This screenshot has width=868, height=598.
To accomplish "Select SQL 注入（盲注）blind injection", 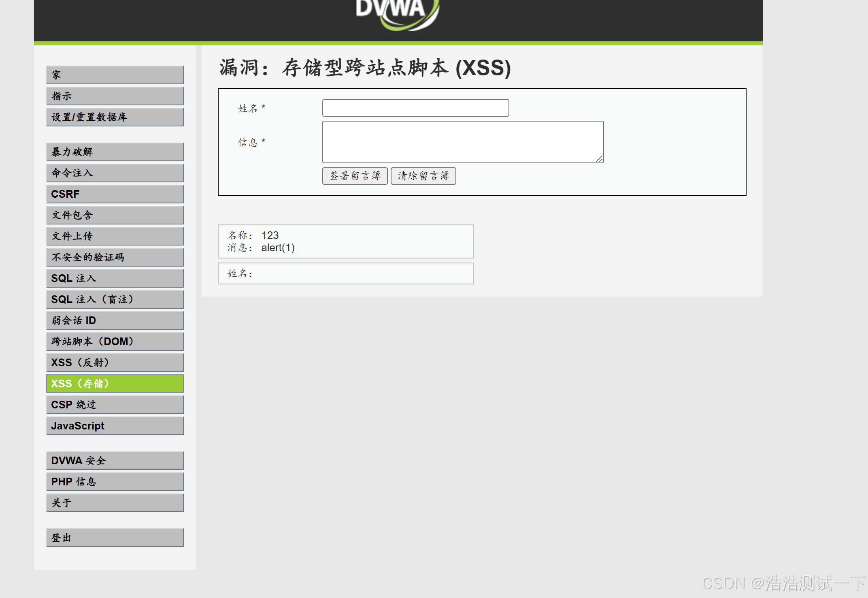I will 115,299.
